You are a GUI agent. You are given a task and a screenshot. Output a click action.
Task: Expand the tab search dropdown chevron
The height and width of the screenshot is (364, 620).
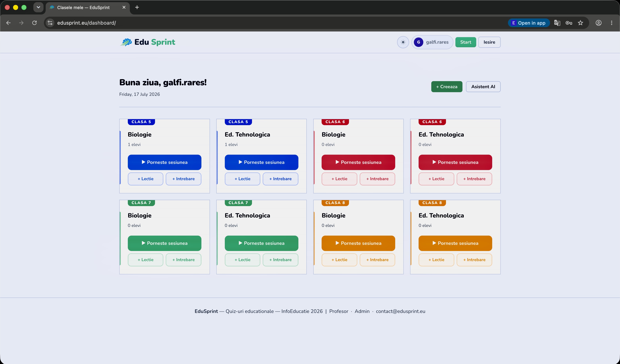38,7
